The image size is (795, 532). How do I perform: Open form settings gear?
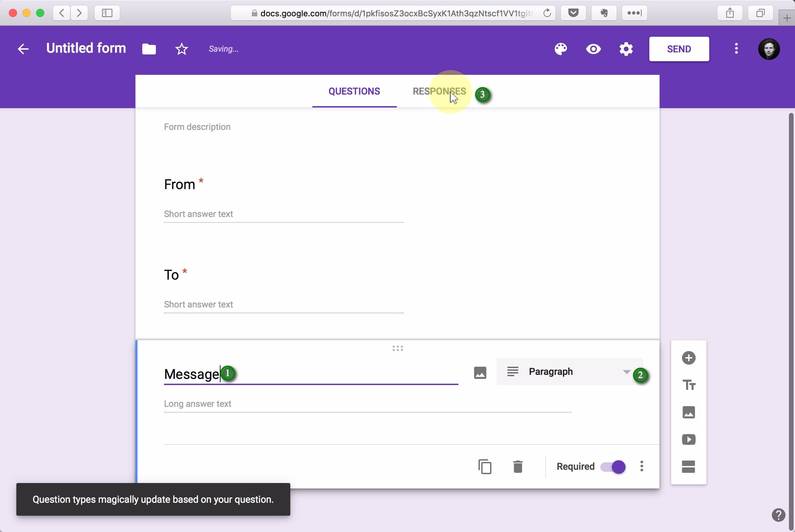pos(626,49)
